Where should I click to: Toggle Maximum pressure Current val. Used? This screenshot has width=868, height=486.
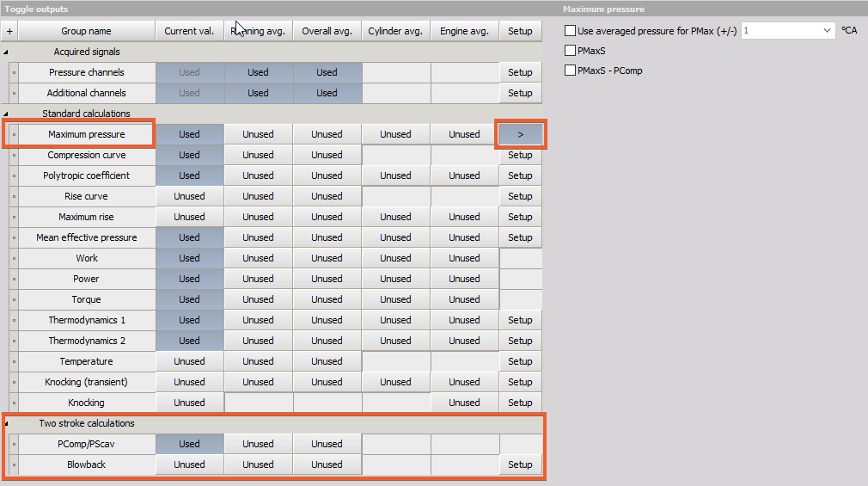click(x=189, y=135)
